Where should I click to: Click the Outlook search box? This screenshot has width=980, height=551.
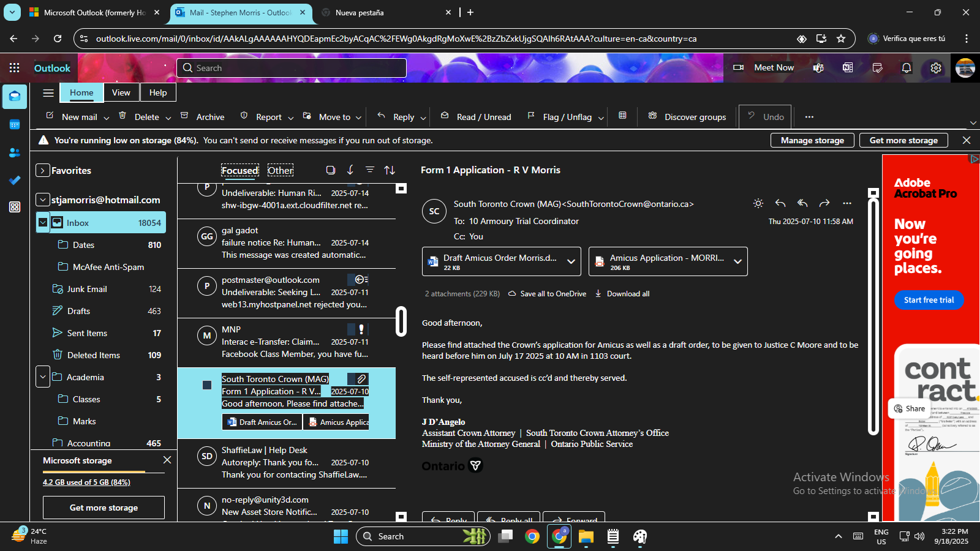(x=292, y=68)
